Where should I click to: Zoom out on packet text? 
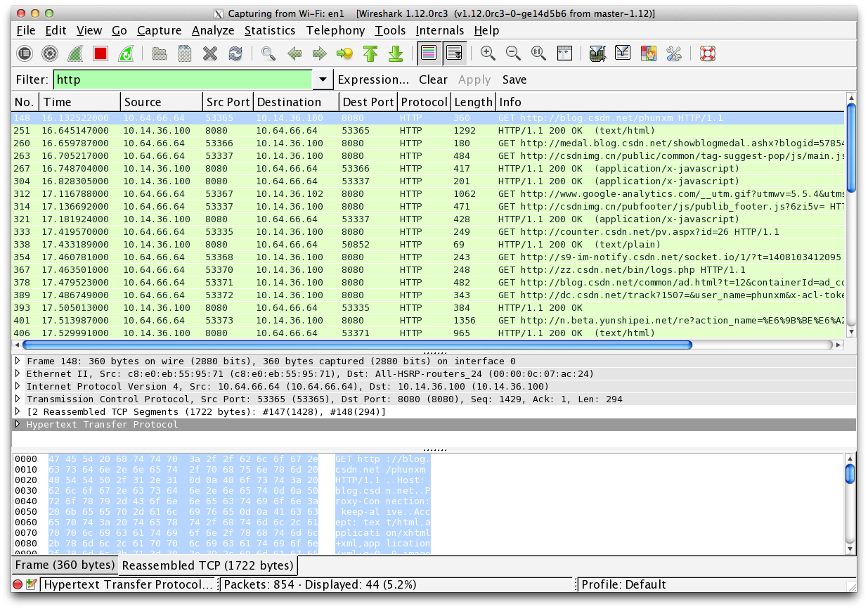point(513,53)
